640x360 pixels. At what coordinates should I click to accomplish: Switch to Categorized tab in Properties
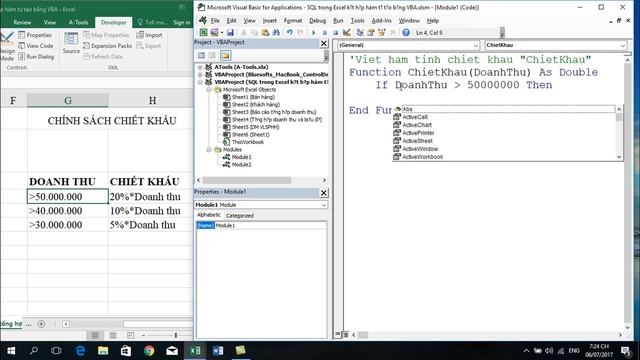coord(240,216)
